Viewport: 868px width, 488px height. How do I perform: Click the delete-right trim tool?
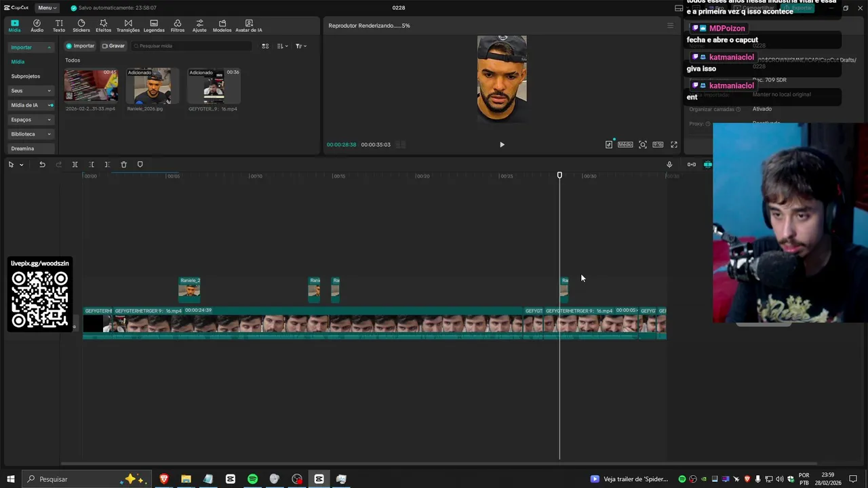click(x=107, y=165)
